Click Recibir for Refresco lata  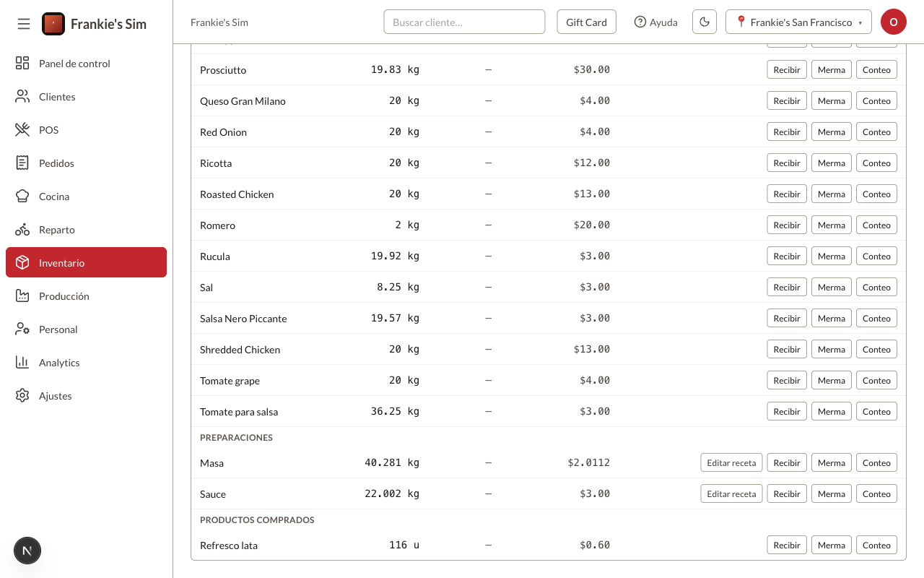787,545
